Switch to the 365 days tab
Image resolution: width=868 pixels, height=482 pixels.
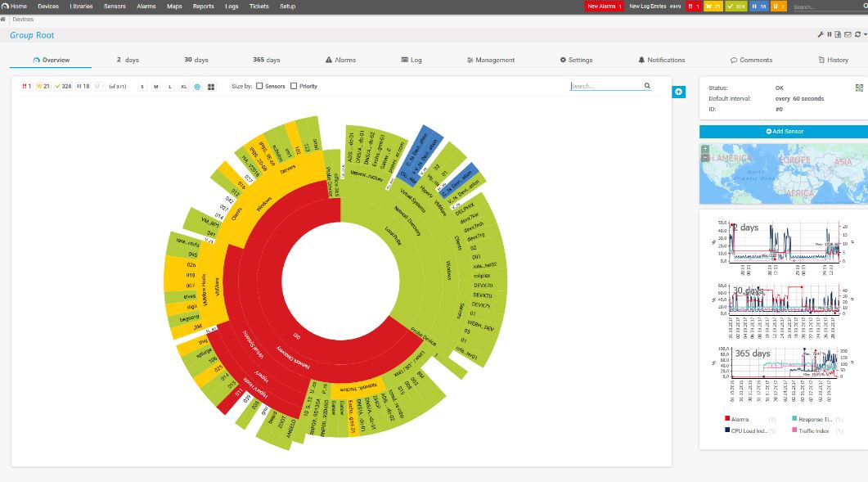click(x=266, y=60)
